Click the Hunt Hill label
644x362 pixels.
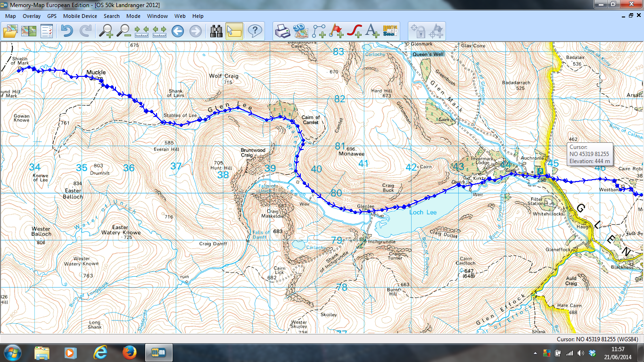pyautogui.click(x=221, y=168)
